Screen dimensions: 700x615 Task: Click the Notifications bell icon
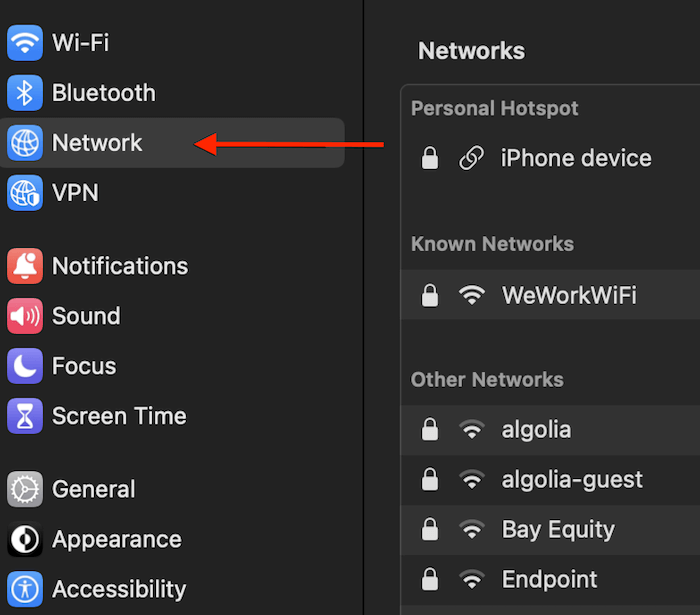(25, 266)
